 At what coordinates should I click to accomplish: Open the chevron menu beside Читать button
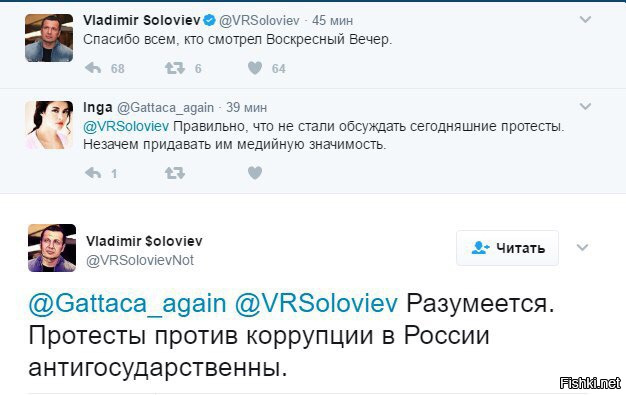click(582, 248)
